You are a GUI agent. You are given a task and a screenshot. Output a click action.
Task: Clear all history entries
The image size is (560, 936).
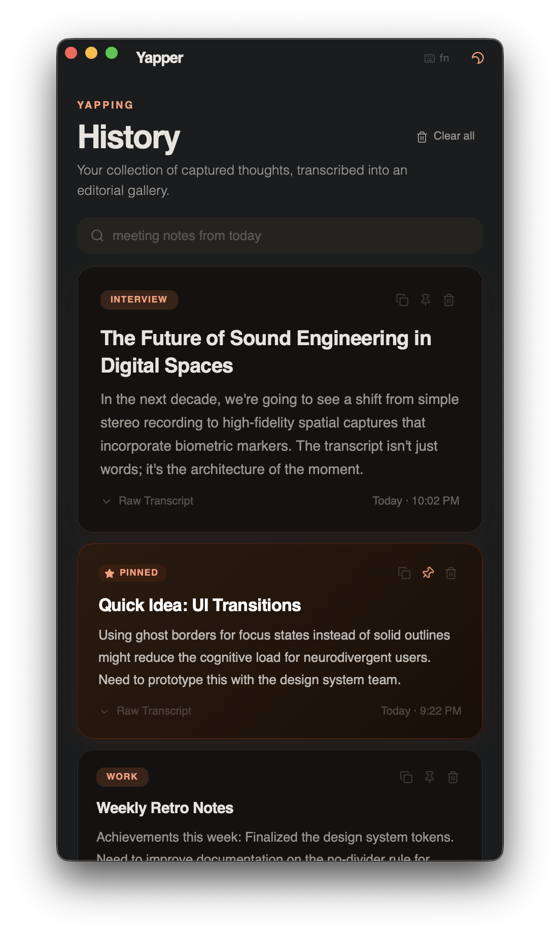pos(446,136)
